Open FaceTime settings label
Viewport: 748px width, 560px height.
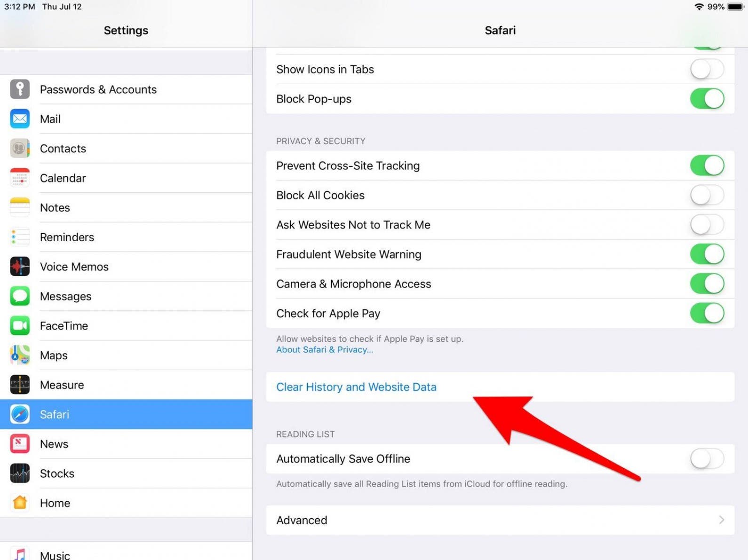point(64,326)
